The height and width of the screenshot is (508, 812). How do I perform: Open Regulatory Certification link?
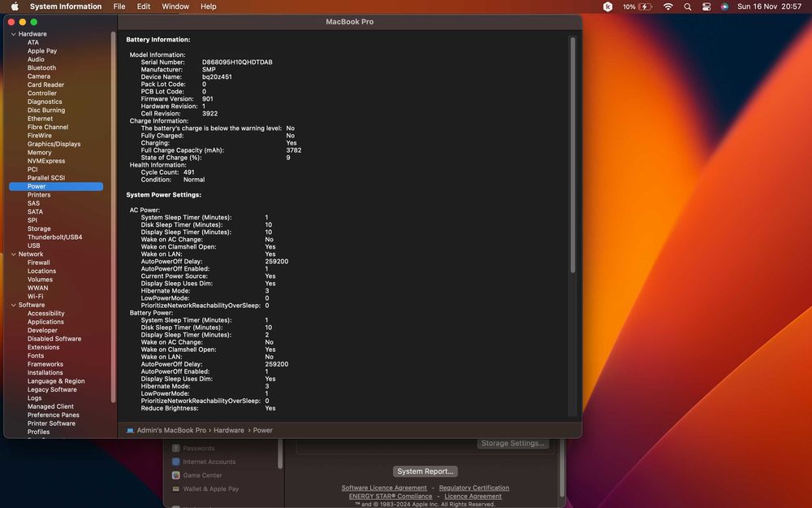(x=474, y=488)
